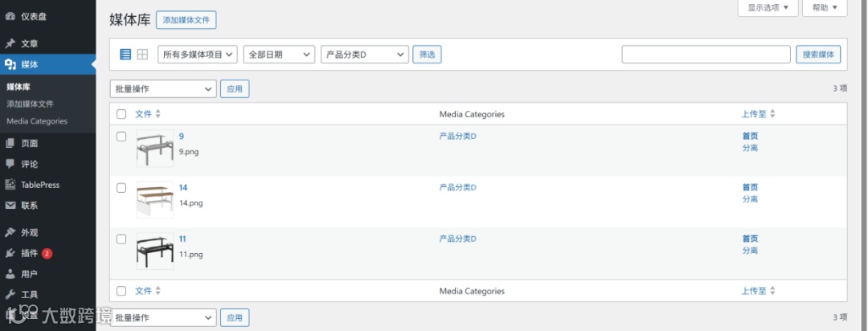Viewport: 868px width, 331px height.
Task: Click 产品分类D link in 11.png row
Action: coord(458,239)
